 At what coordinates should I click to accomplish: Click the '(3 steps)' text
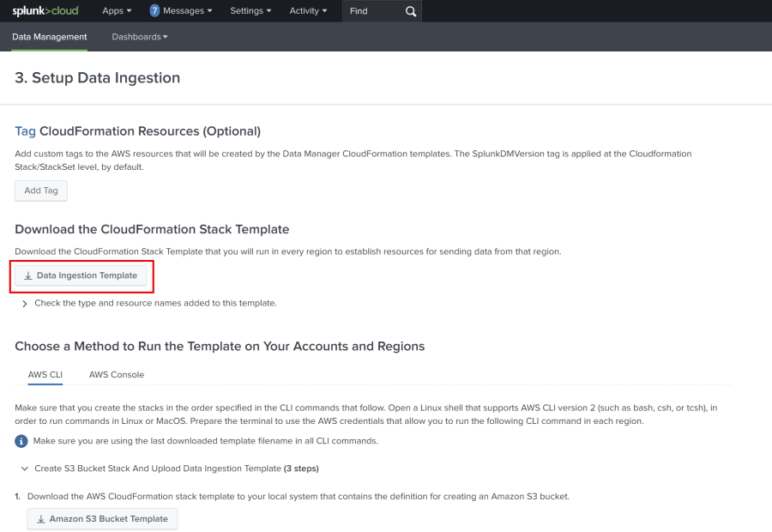[x=301, y=469]
